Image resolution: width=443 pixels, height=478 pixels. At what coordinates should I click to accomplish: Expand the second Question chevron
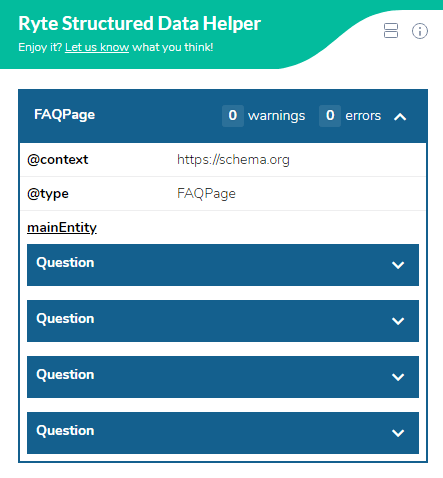pos(398,321)
